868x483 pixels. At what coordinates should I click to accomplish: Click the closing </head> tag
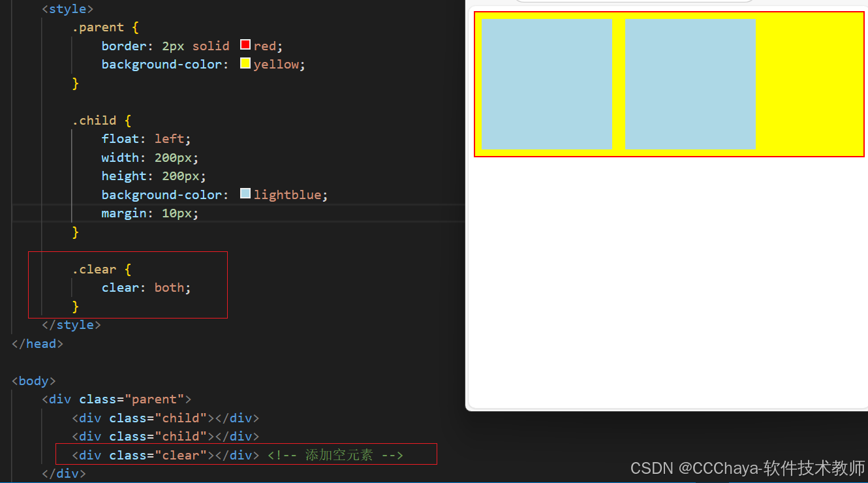click(37, 343)
